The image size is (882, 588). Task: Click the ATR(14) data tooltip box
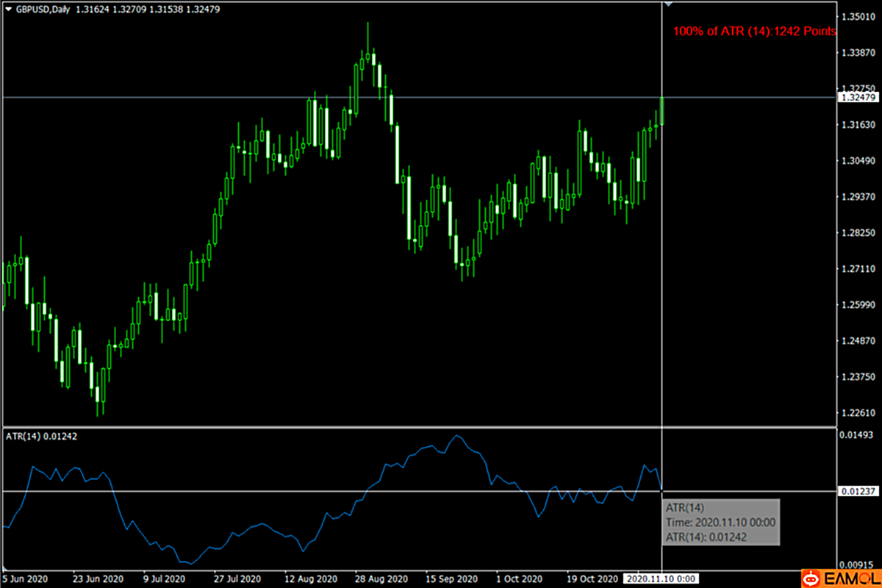point(720,522)
